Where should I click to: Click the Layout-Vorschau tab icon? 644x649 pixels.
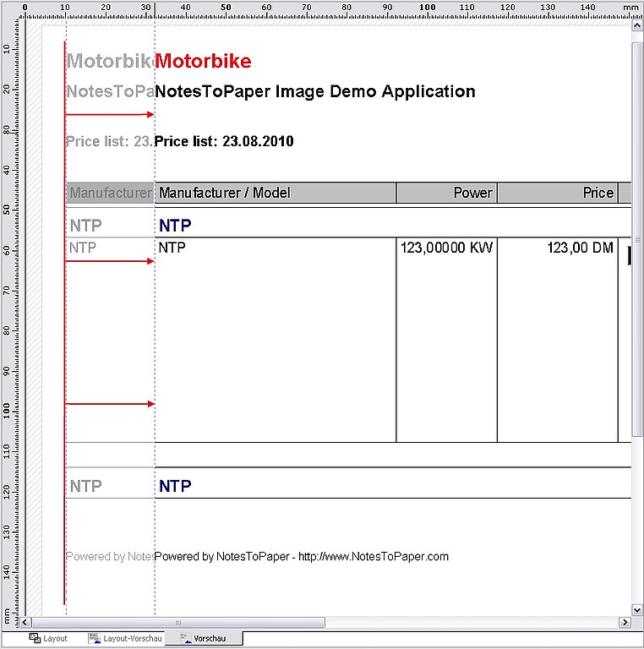click(95, 638)
